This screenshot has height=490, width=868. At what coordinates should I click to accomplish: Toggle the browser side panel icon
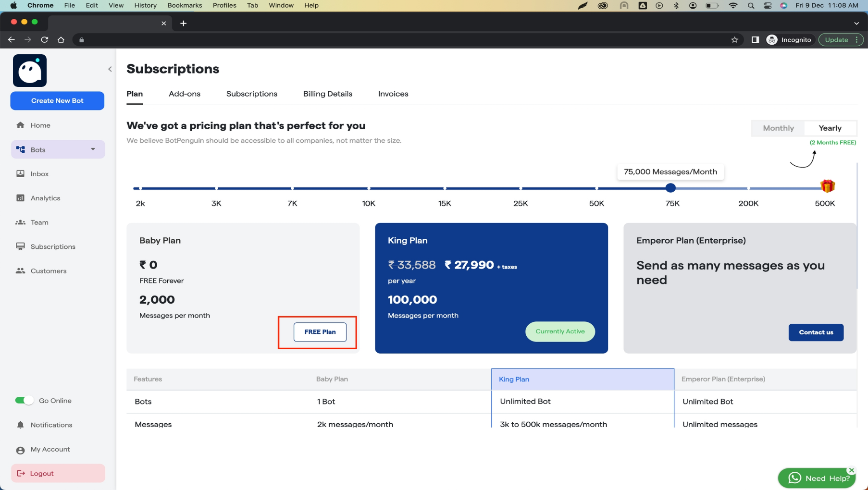tap(755, 40)
